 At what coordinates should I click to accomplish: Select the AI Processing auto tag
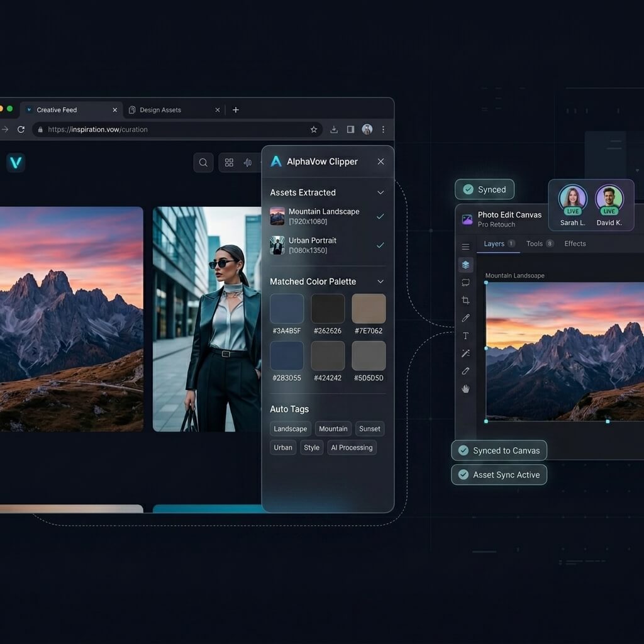352,448
